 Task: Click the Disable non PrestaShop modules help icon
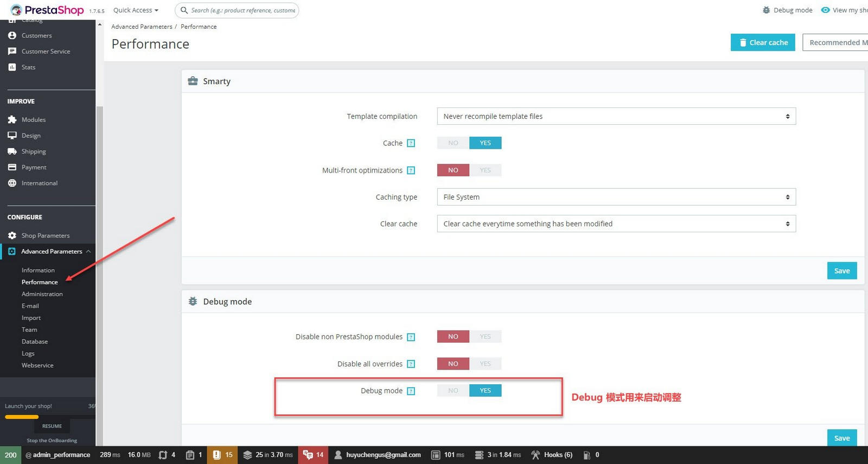point(411,337)
